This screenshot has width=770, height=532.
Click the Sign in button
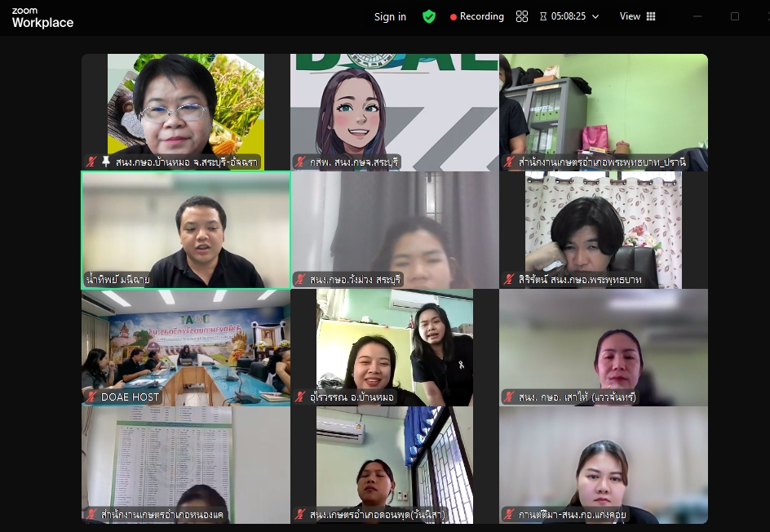click(390, 16)
